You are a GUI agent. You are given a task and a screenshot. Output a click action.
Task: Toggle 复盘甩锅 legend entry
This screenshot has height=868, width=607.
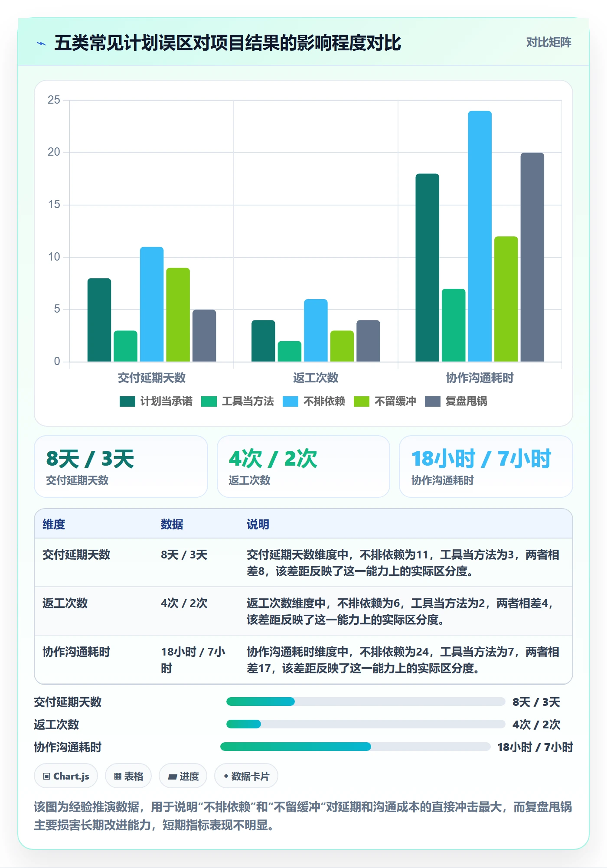click(x=456, y=401)
